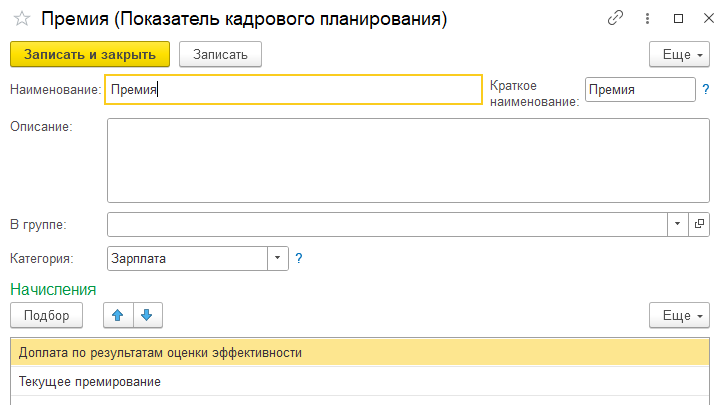The height and width of the screenshot is (405, 726).
Task: Move accrual row down with blue arrow
Action: pyautogui.click(x=147, y=315)
